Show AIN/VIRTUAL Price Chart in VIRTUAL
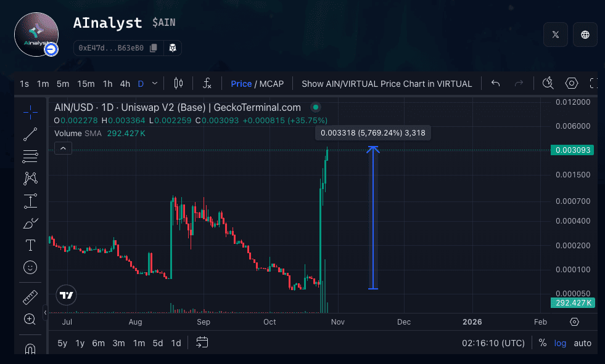Viewport: 605px width, 364px height. (x=387, y=84)
